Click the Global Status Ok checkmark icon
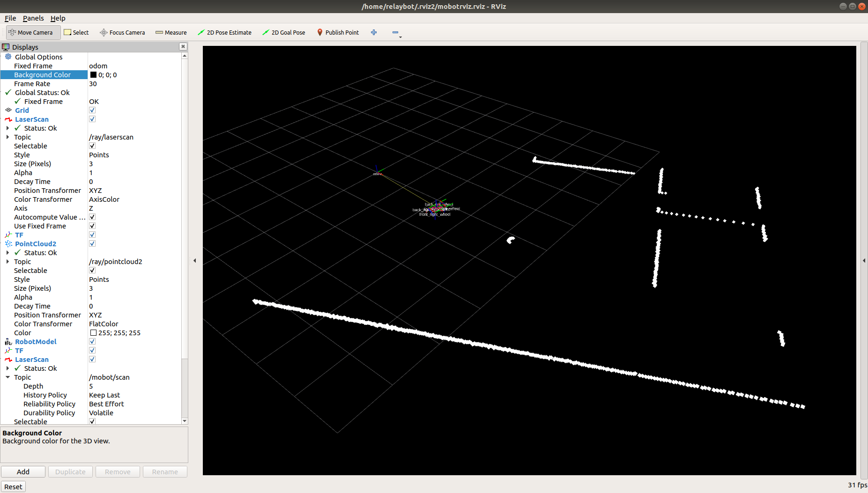The width and height of the screenshot is (868, 493). [8, 92]
